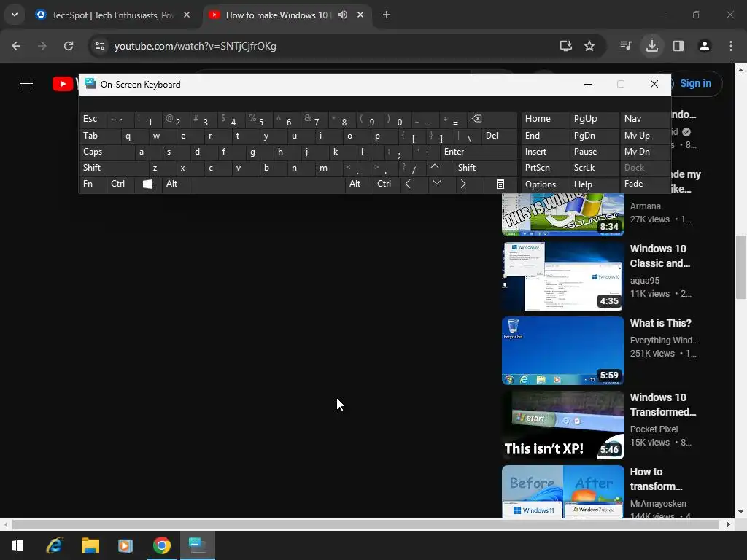The image size is (747, 560).
Task: Click Options key on On-Screen Keyboard
Action: pyautogui.click(x=546, y=184)
